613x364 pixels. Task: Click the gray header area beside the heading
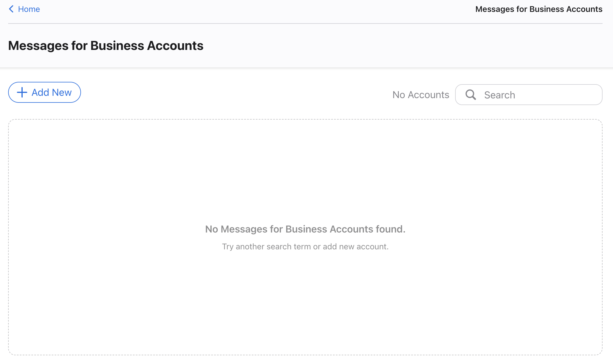[406, 46]
